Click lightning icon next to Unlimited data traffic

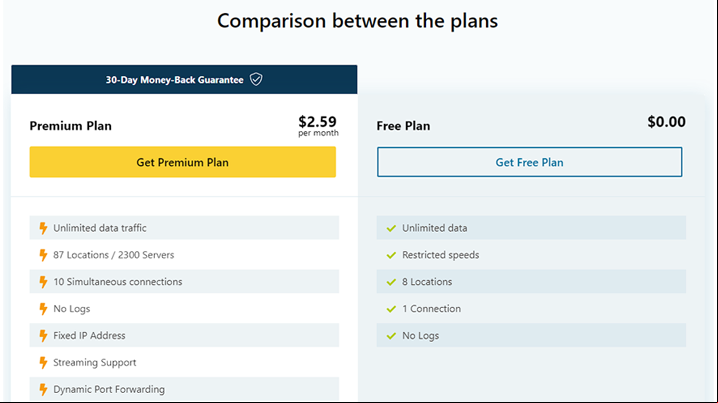point(43,228)
